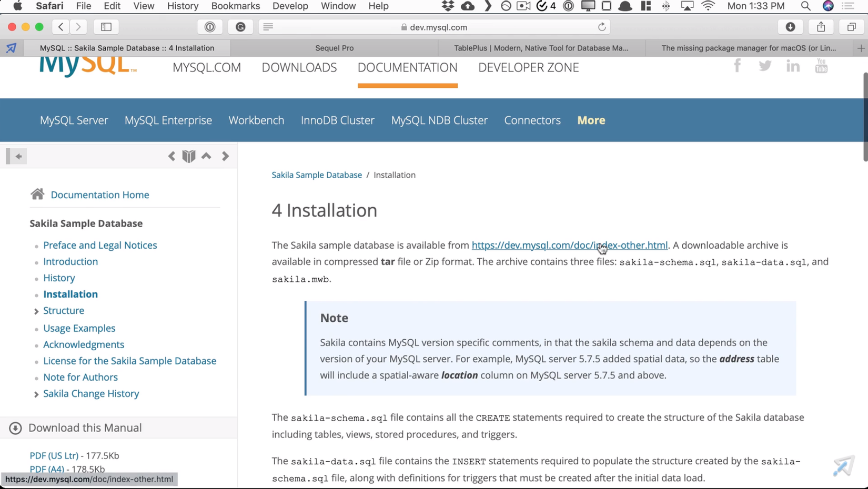Open the Bookmarks menu

click(236, 6)
